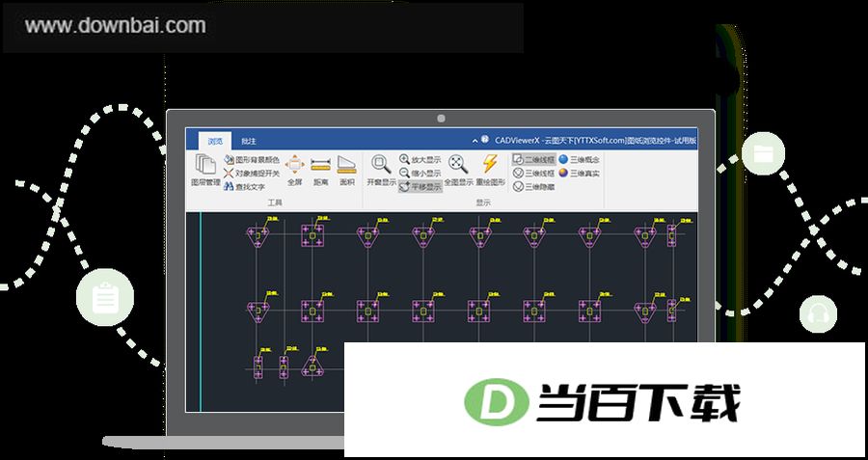
Task: Select 三维隐藏 3D hidden mode
Action: pyautogui.click(x=533, y=187)
